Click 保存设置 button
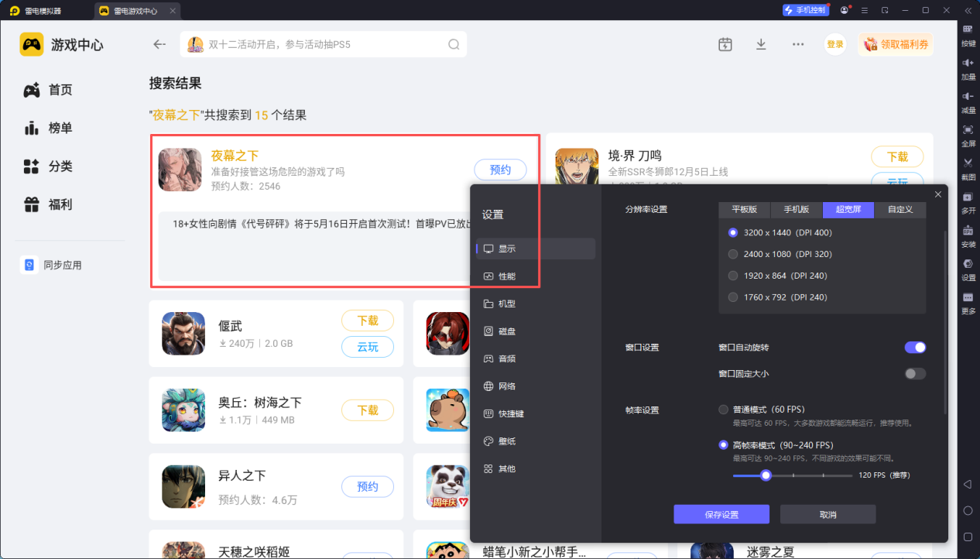The image size is (980, 559). [721, 514]
